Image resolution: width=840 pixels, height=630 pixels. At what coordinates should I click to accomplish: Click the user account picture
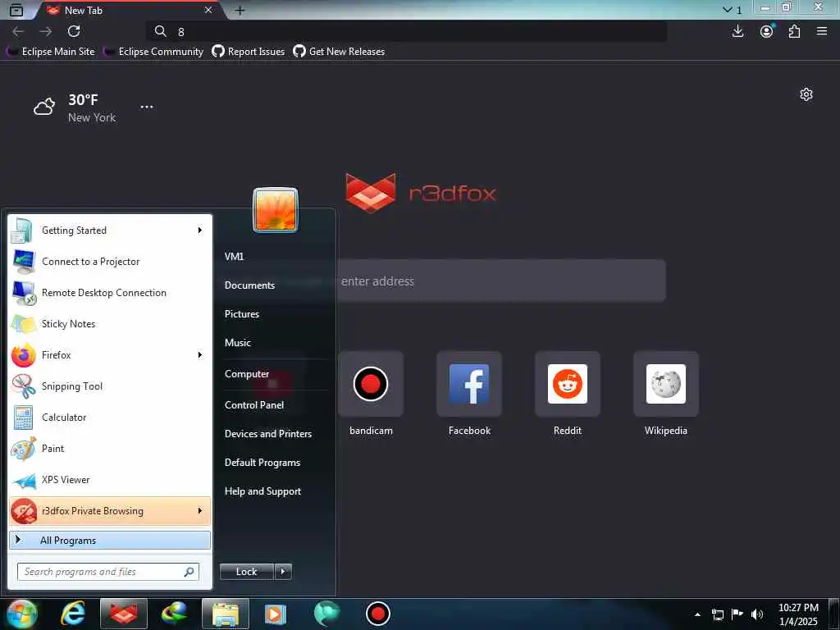click(x=276, y=209)
